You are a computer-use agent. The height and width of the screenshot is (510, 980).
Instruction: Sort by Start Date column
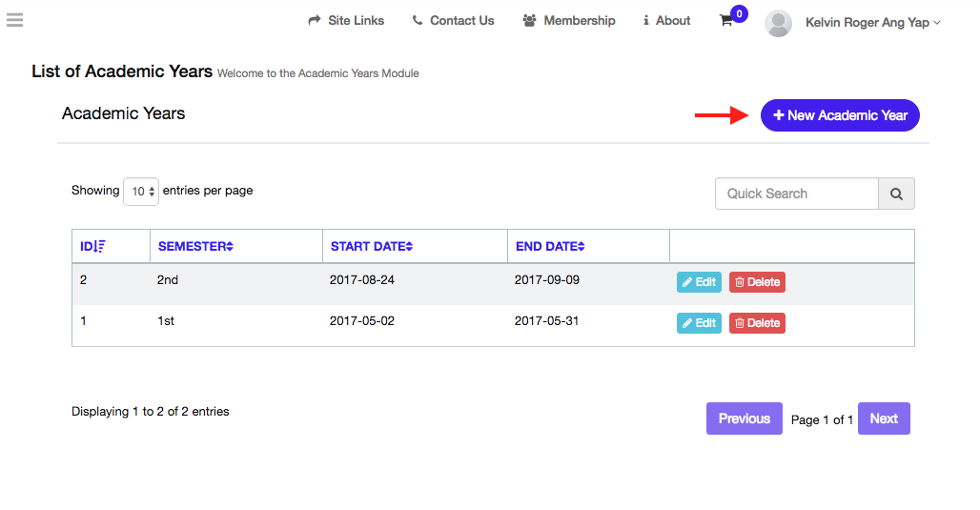click(x=371, y=247)
